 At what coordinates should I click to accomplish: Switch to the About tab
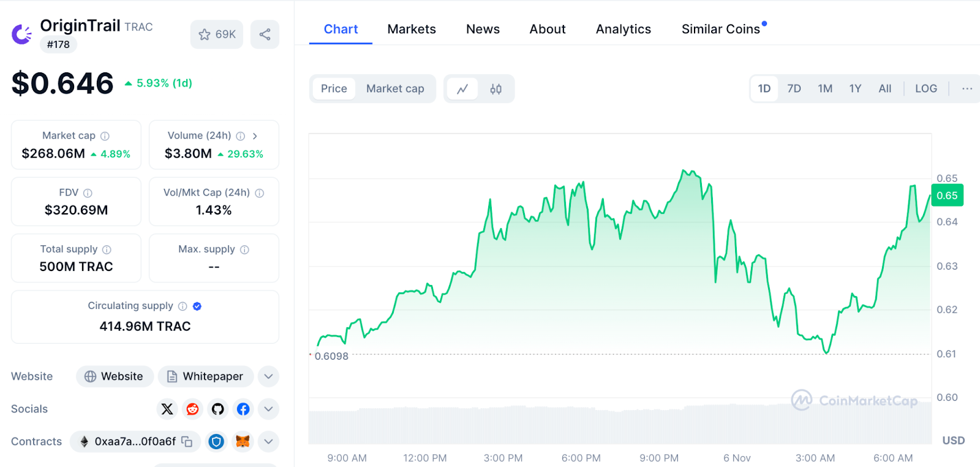pos(548,29)
